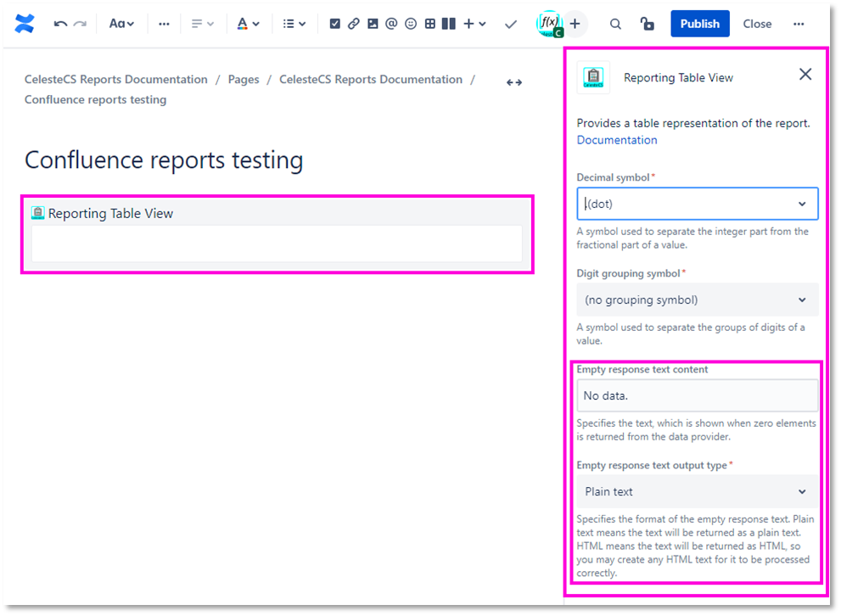Open page restrictions lock icon

(647, 24)
